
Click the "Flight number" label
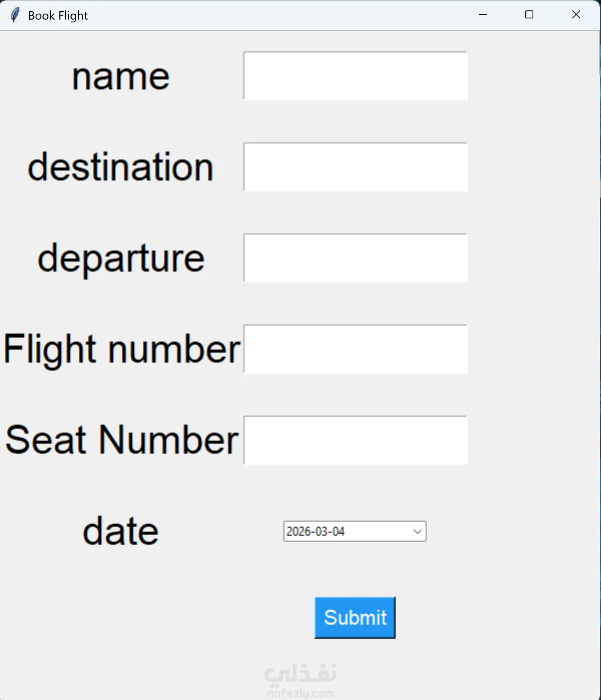point(121,349)
